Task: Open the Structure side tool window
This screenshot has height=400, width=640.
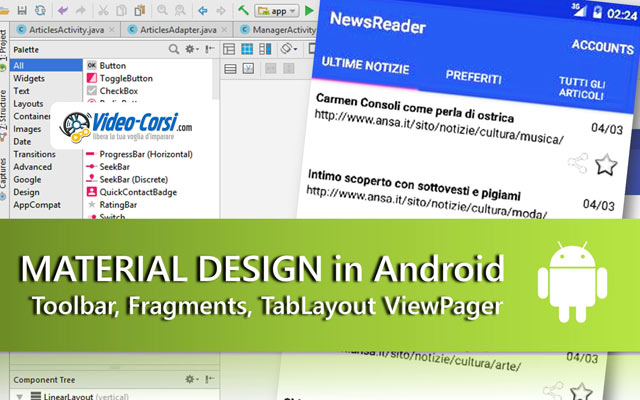Action: (x=4, y=109)
